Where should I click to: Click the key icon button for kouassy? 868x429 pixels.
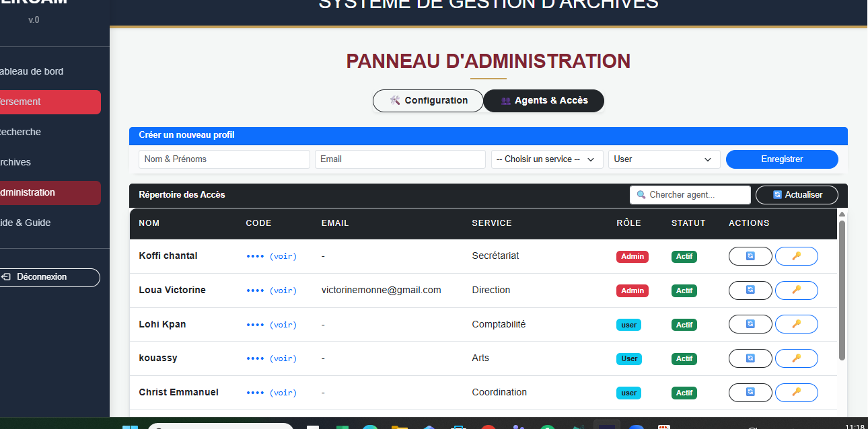[797, 358]
